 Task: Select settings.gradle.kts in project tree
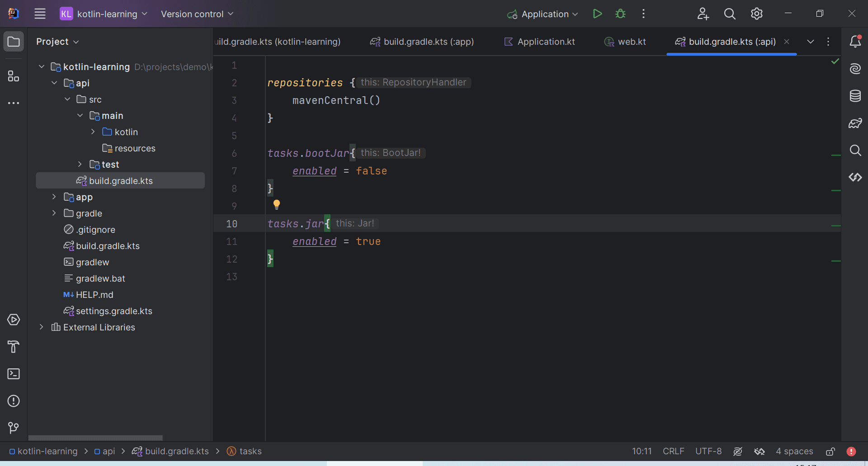tap(108, 311)
